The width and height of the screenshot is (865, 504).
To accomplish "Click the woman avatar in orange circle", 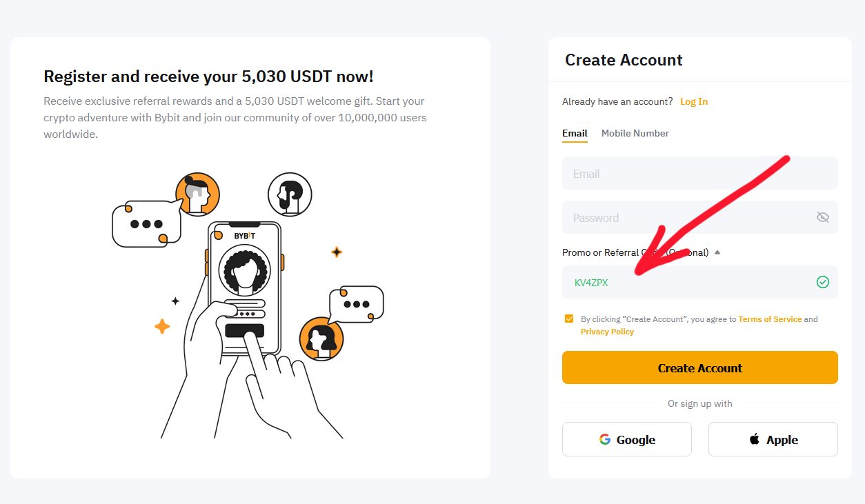I will tap(321, 339).
